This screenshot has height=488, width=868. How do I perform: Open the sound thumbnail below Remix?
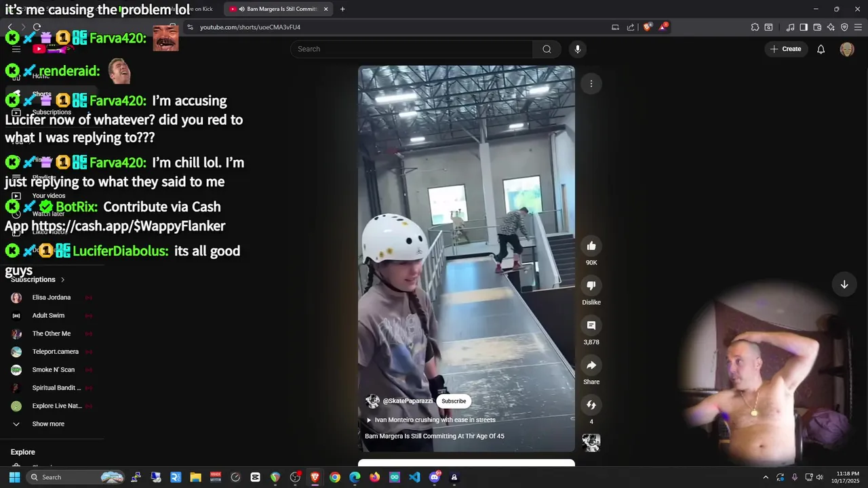(x=591, y=443)
